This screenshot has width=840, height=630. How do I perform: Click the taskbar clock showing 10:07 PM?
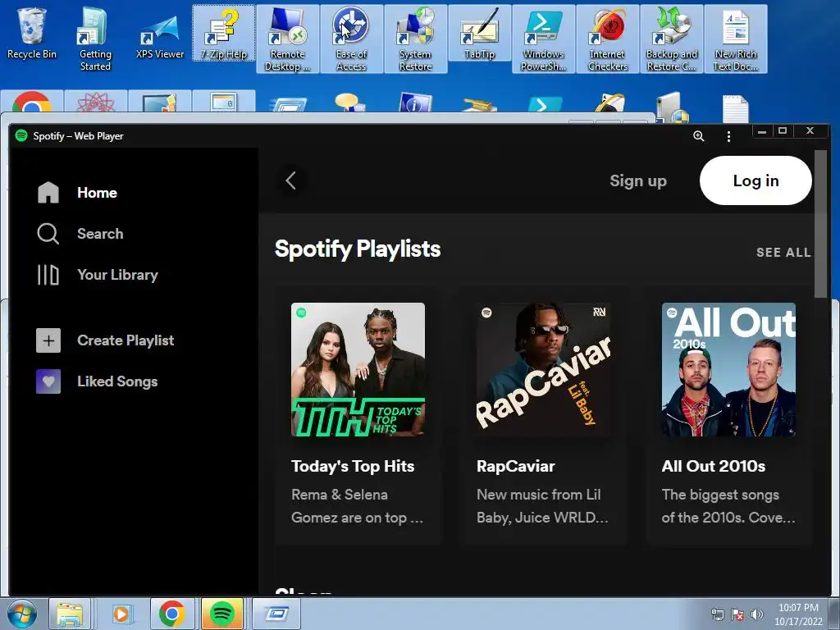click(x=798, y=614)
